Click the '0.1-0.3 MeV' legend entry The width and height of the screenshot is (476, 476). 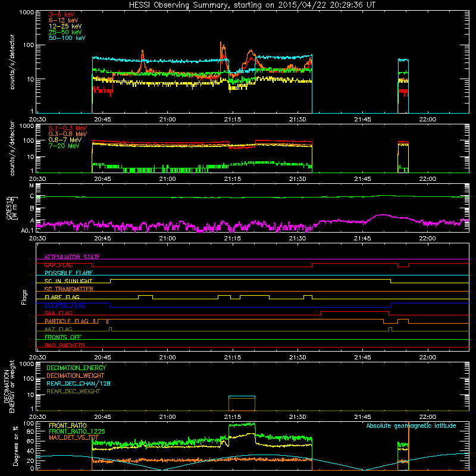click(x=68, y=128)
